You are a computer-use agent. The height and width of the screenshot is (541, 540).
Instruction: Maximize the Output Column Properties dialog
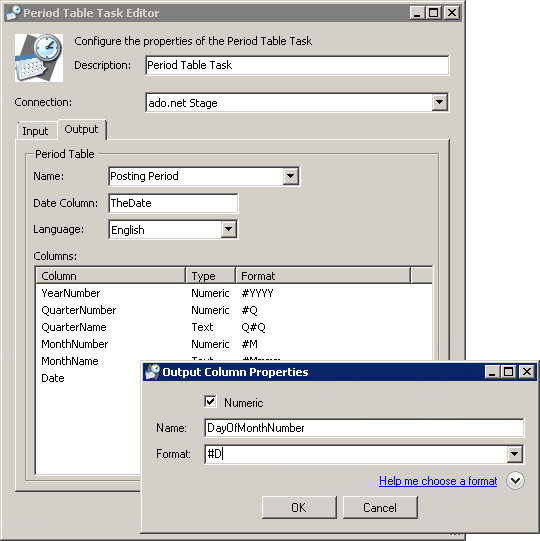coord(509,372)
